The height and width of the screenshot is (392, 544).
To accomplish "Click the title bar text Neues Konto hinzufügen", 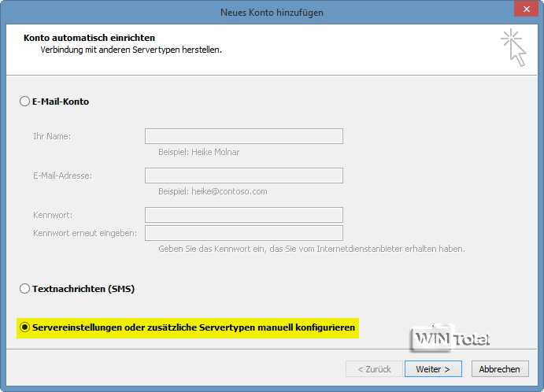I will pyautogui.click(x=272, y=13).
